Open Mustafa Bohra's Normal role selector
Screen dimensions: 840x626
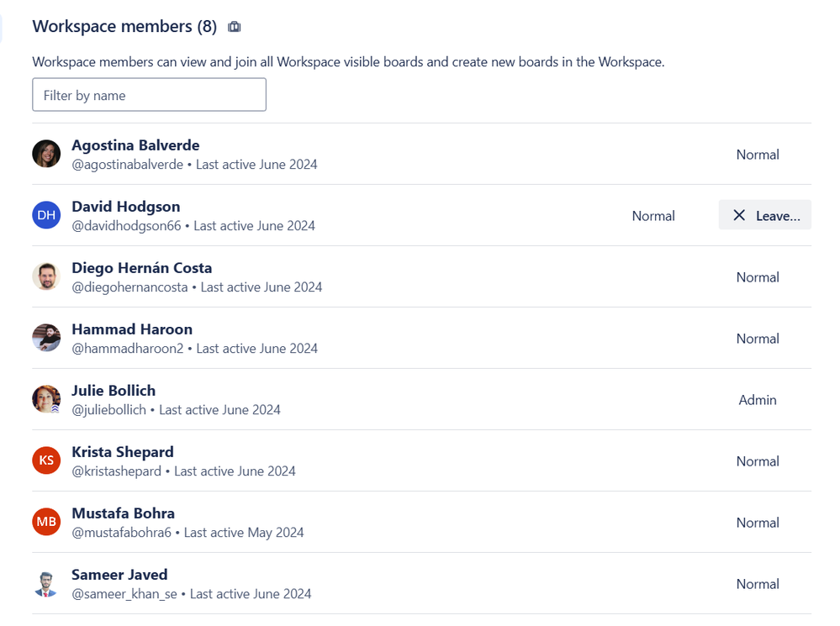point(758,523)
